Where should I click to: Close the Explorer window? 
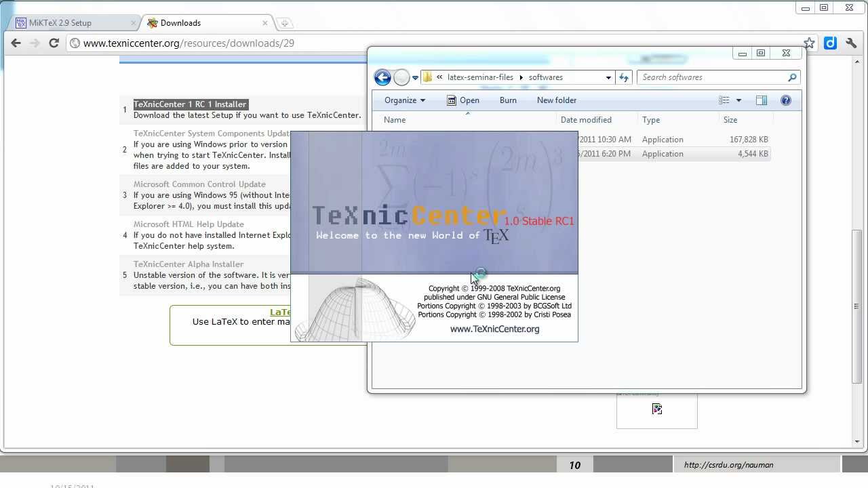tap(786, 54)
